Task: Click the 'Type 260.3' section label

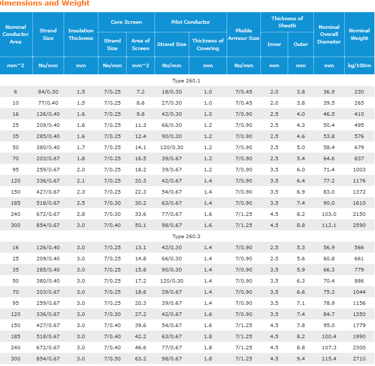Action: click(186, 236)
